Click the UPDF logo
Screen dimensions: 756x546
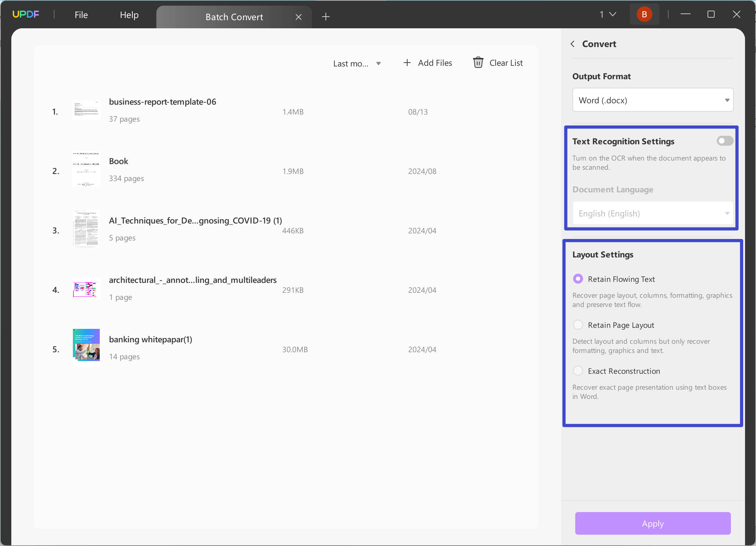point(25,14)
